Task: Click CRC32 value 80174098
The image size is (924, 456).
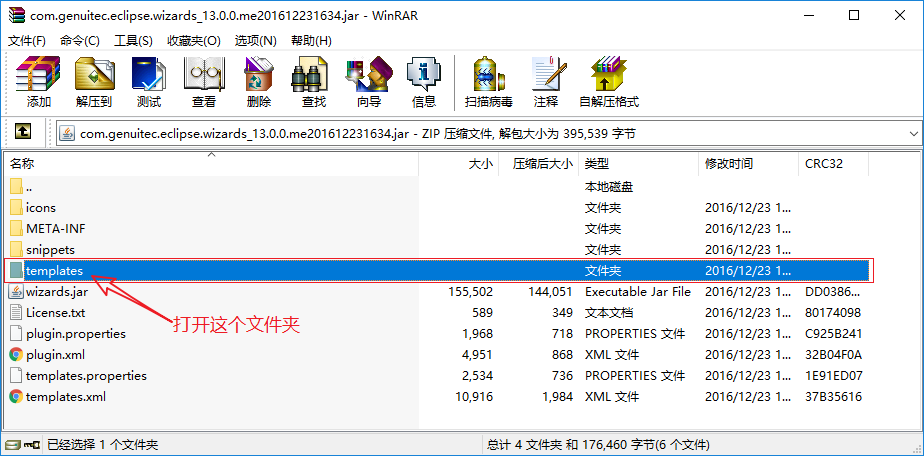Action: point(833,312)
